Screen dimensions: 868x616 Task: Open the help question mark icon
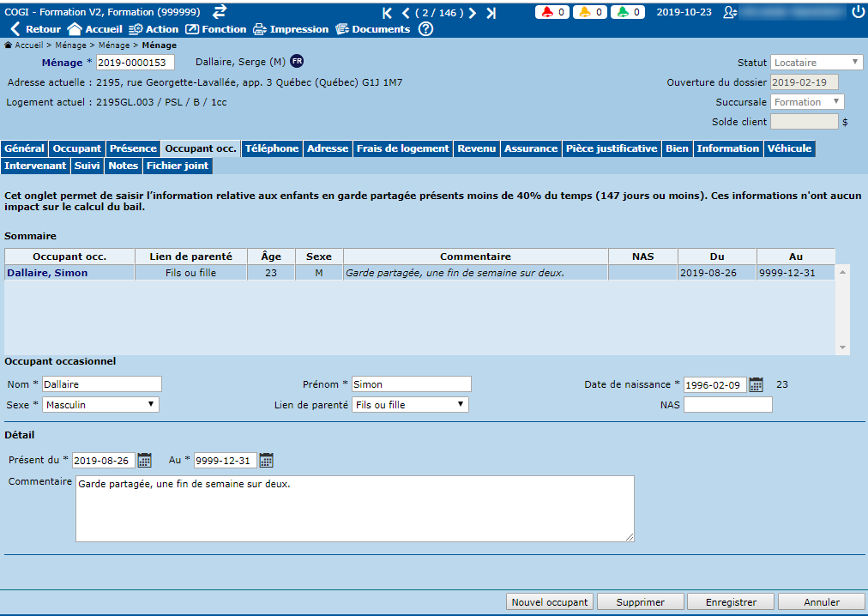pyautogui.click(x=425, y=29)
